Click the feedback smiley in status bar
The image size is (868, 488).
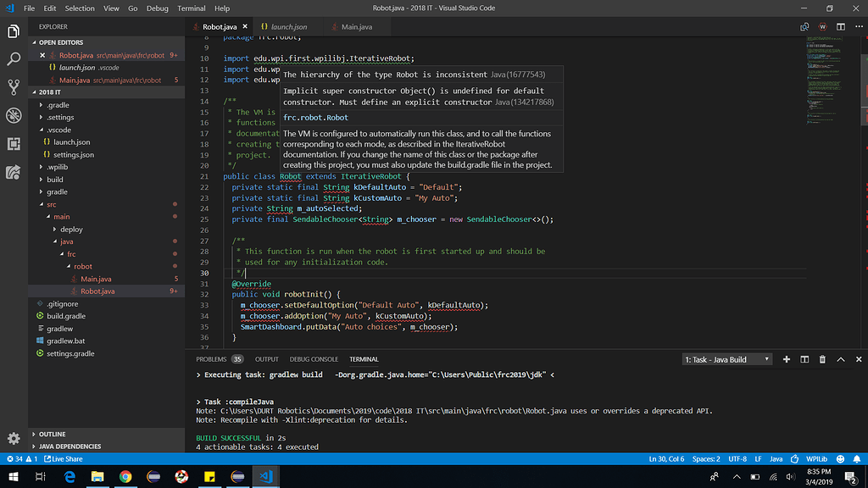[840, 458]
